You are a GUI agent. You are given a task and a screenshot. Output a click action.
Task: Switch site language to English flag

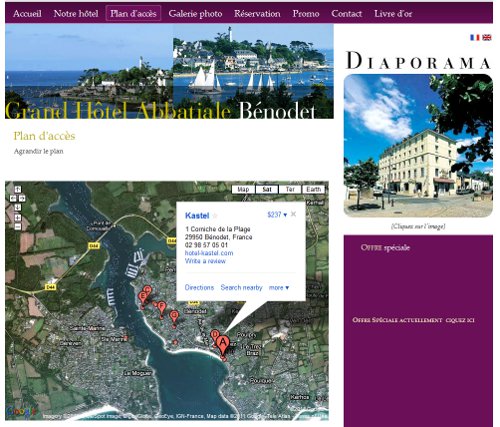point(487,38)
